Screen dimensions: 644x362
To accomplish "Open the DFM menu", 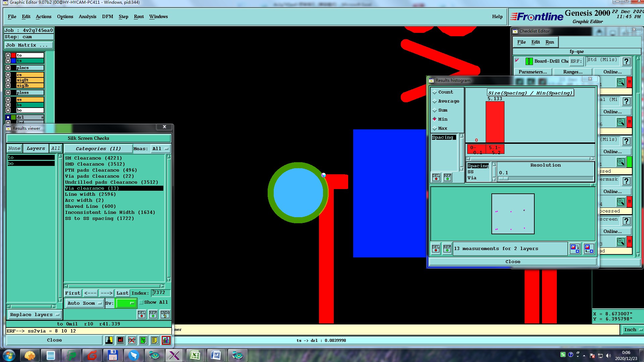I will click(x=107, y=16).
